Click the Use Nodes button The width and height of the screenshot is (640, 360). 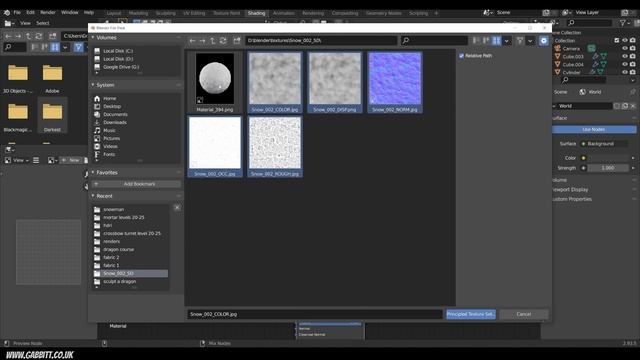click(x=594, y=129)
